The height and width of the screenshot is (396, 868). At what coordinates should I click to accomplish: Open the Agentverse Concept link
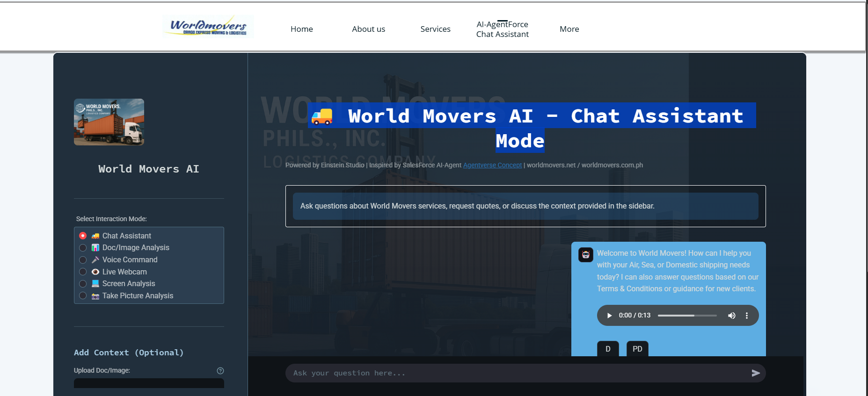492,165
